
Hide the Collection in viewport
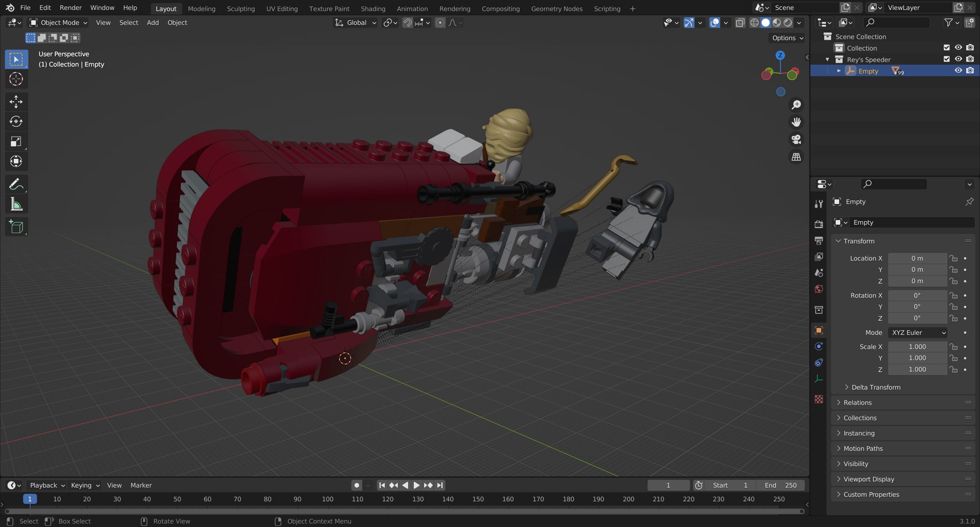(x=958, y=48)
